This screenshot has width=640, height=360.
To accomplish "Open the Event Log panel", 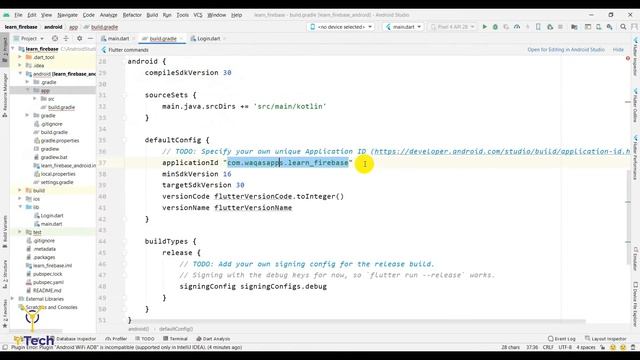I will (x=562, y=339).
